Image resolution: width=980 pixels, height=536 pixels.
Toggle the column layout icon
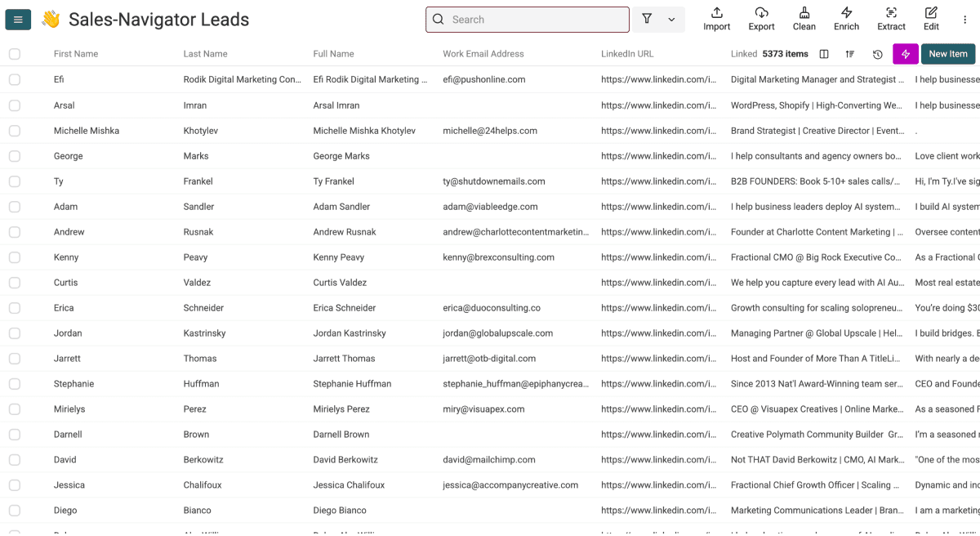pos(824,54)
